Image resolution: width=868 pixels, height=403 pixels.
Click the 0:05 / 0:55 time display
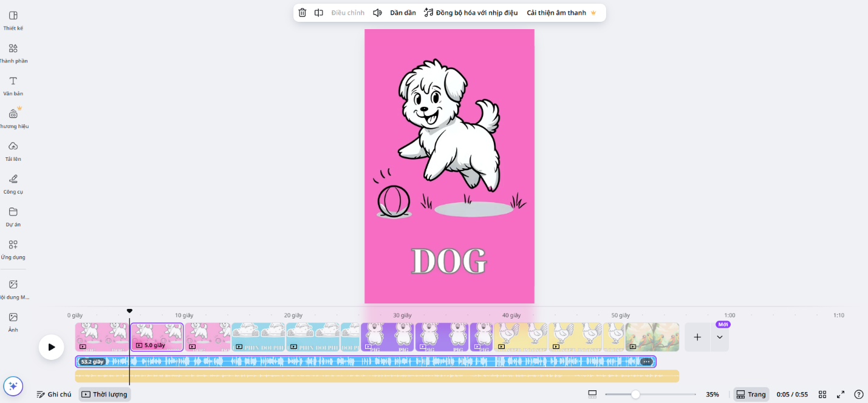coord(792,395)
